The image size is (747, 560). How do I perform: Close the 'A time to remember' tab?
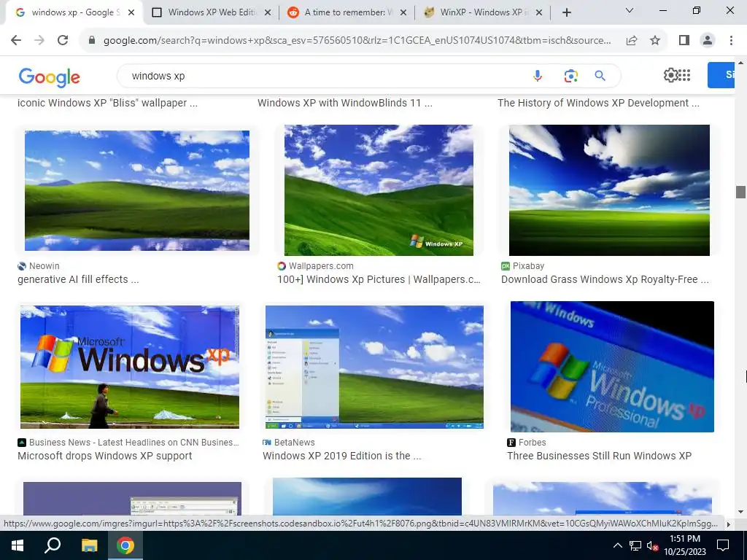click(x=403, y=13)
